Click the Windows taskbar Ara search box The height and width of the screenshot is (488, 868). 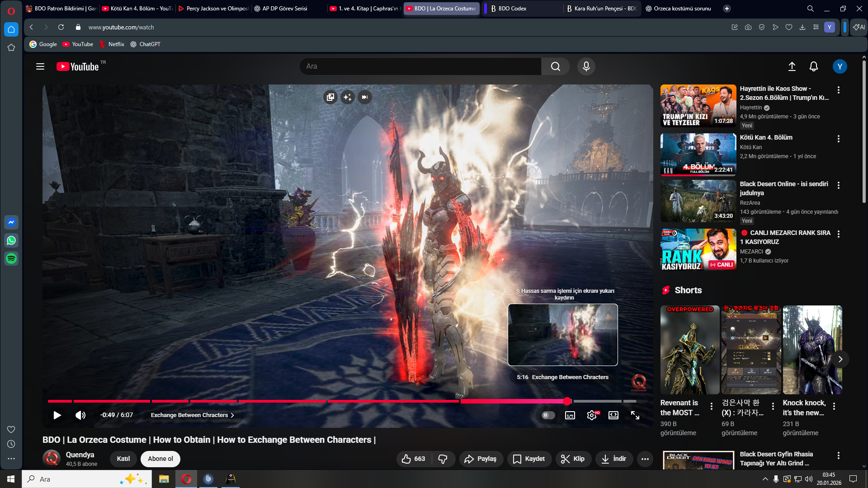click(x=87, y=479)
